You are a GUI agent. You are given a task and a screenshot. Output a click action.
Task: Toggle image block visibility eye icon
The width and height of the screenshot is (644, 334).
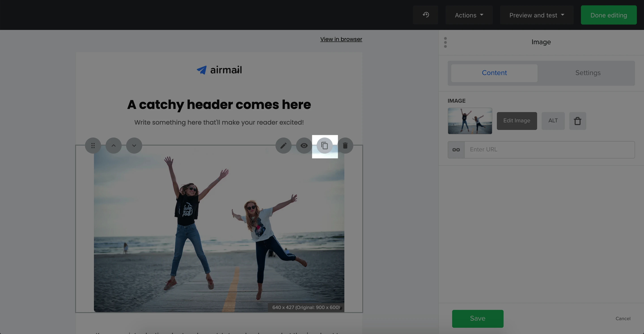pos(304,146)
